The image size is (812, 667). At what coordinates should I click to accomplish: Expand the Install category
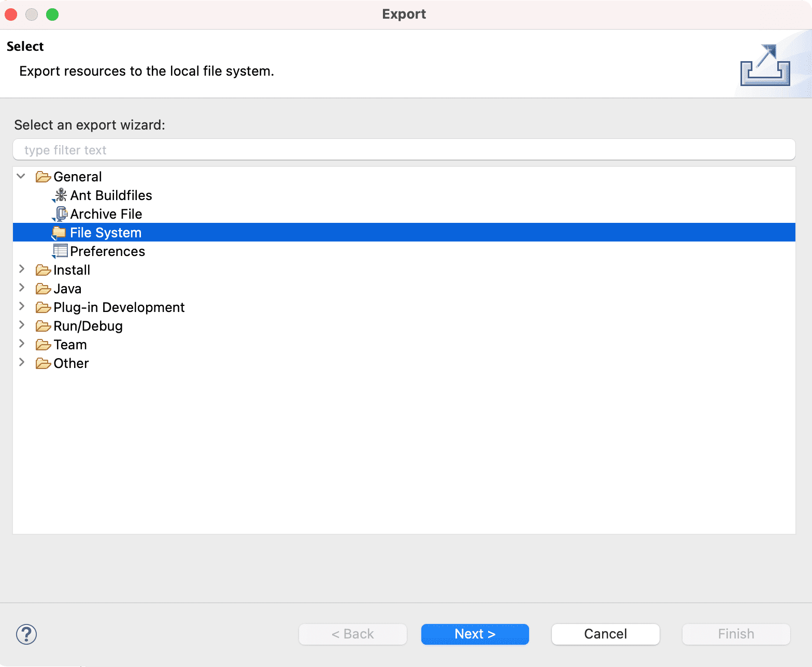(22, 269)
